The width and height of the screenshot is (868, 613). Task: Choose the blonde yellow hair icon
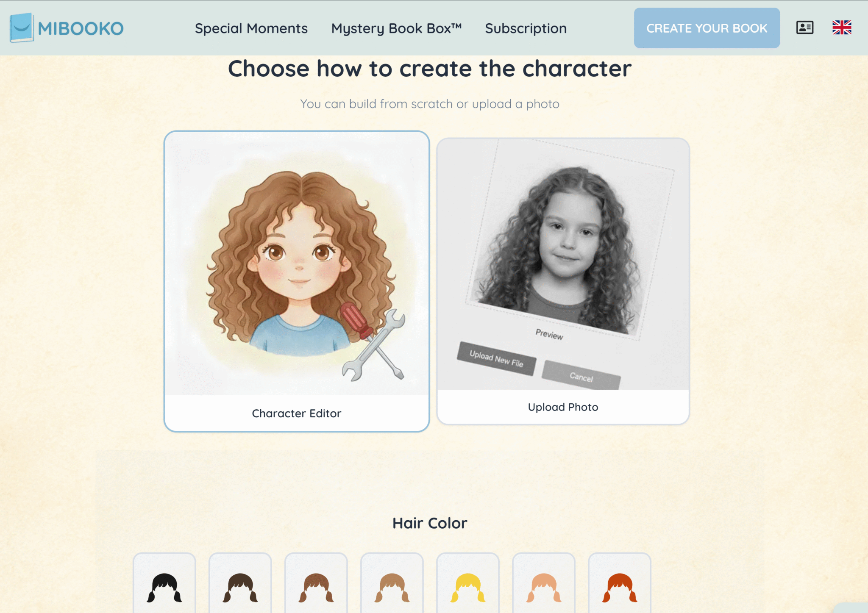point(468,587)
